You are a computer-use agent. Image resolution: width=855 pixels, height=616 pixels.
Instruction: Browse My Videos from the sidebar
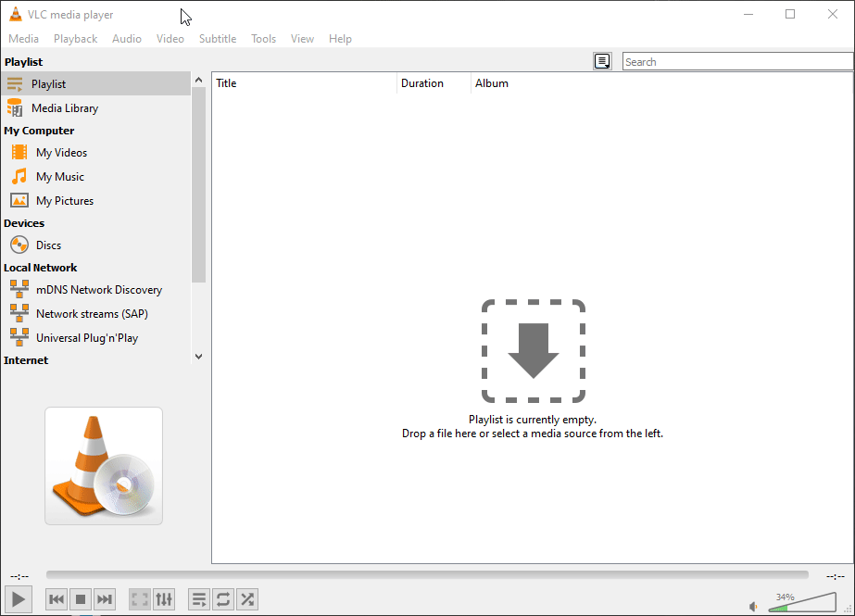point(58,152)
